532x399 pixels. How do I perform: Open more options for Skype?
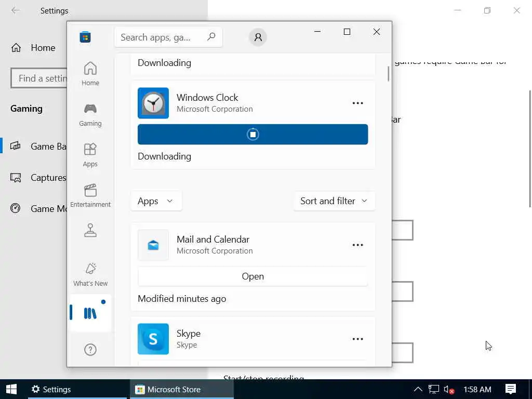[x=357, y=339]
